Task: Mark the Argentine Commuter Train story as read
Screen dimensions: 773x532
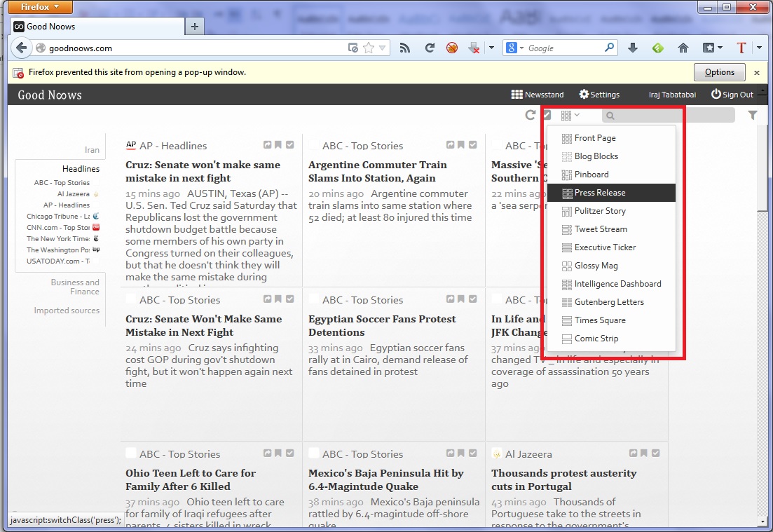Action: coord(473,145)
